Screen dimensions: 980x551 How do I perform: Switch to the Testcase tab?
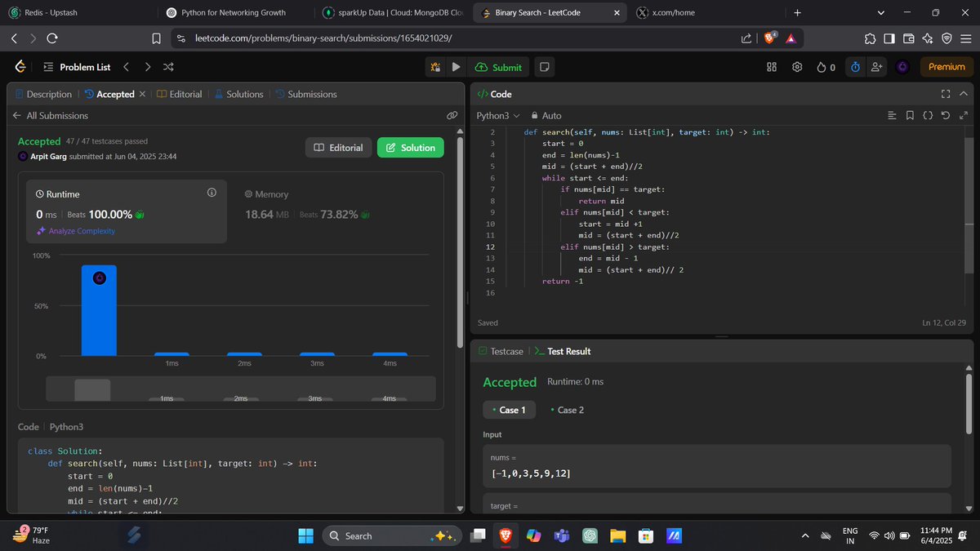click(500, 351)
